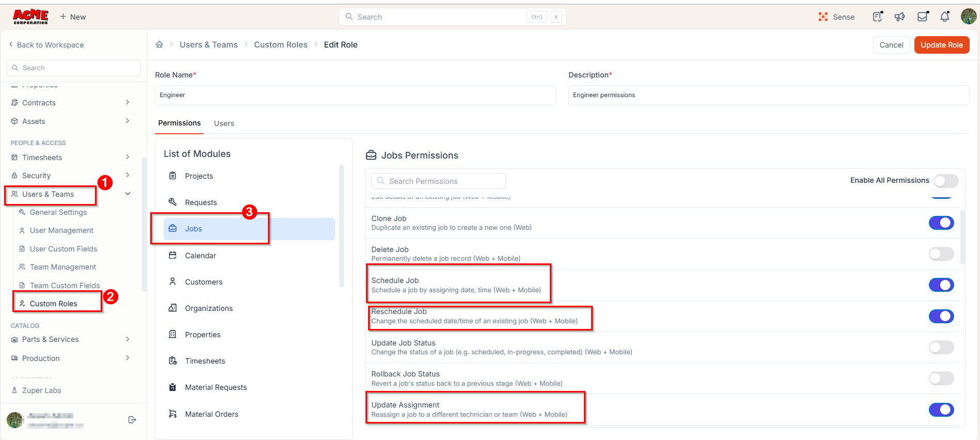This screenshot has width=980, height=440.
Task: Switch to the Users tab
Action: [224, 123]
